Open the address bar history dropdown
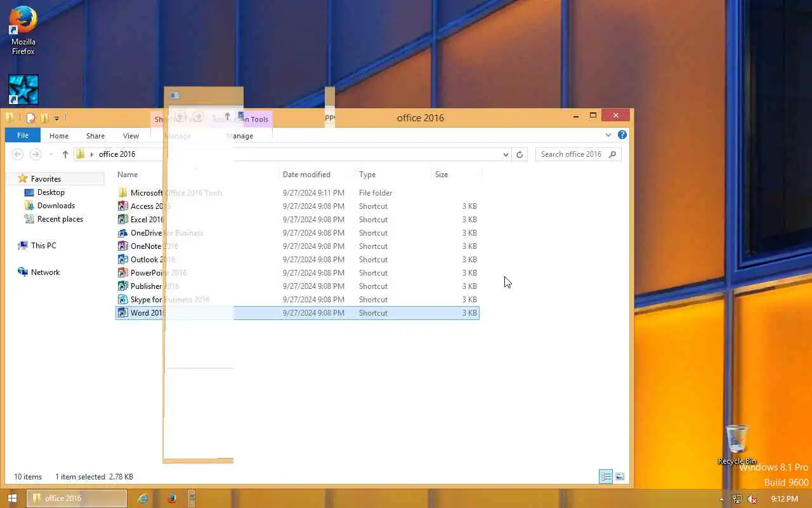This screenshot has width=812, height=508. coord(506,154)
